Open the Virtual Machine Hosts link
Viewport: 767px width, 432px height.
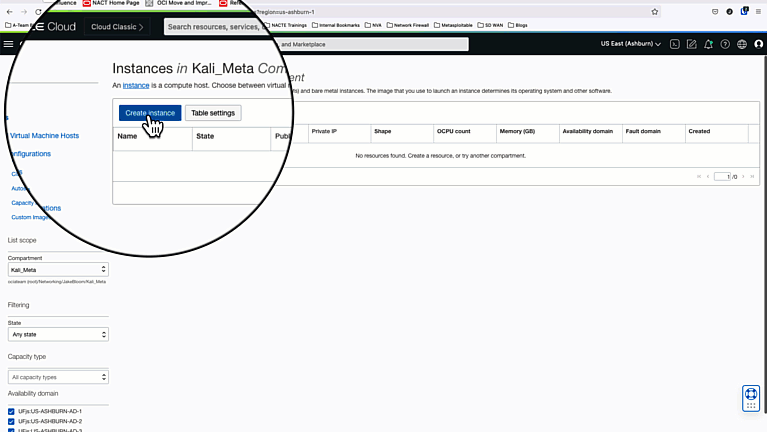pyautogui.click(x=45, y=136)
